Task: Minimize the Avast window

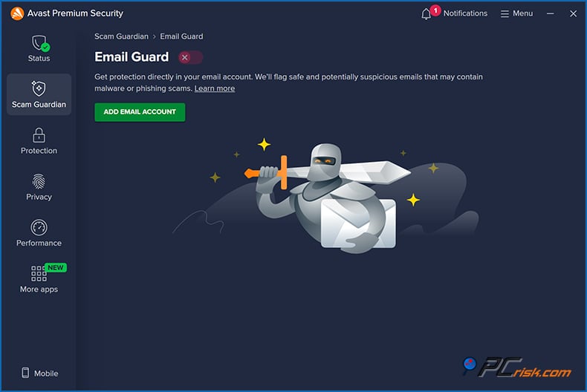Action: point(550,13)
